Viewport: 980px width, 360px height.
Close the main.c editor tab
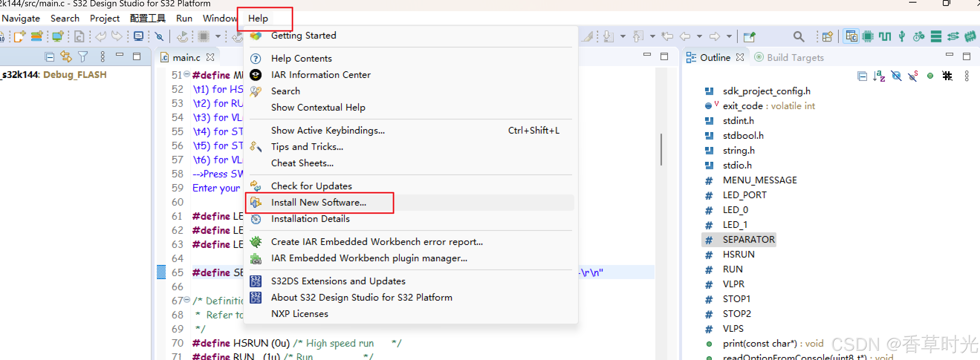[x=210, y=57]
